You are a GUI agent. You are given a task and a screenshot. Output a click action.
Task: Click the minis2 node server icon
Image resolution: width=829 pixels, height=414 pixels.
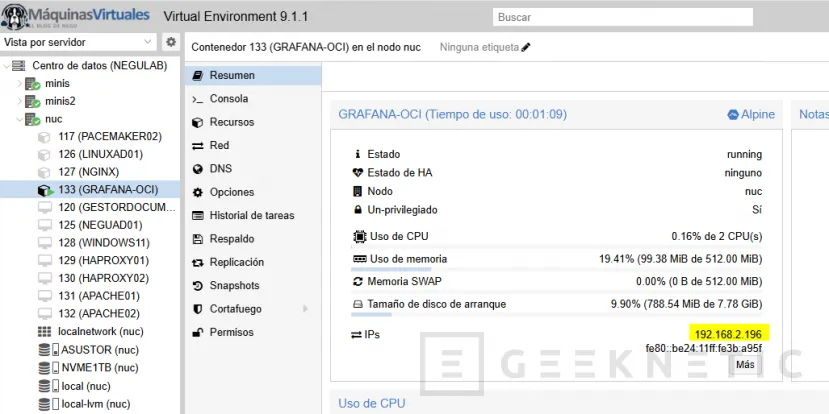33,102
